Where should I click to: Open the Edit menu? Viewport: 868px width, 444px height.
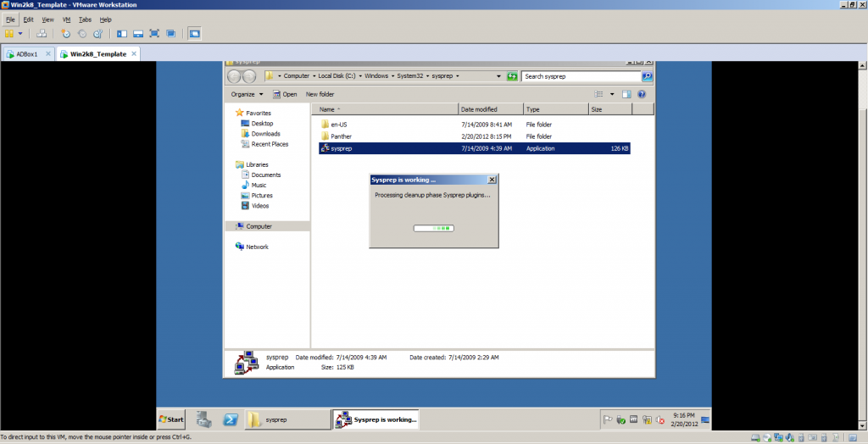tap(28, 19)
